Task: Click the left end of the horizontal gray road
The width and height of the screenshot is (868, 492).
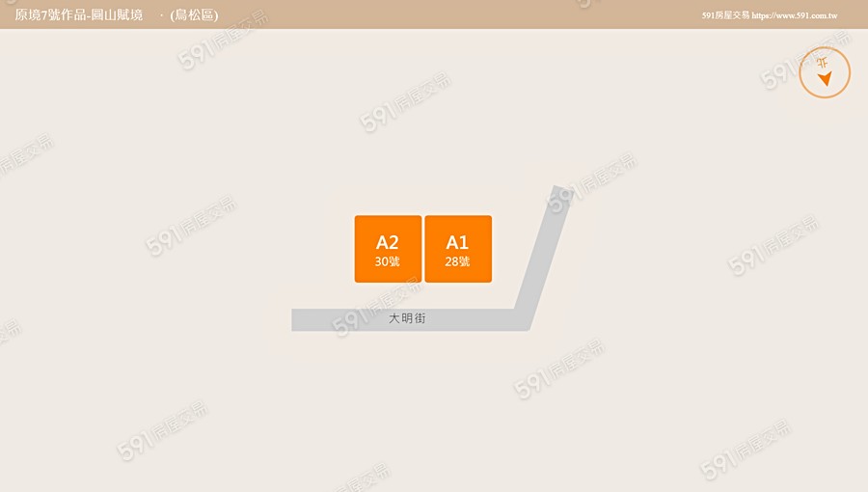Action: point(302,320)
